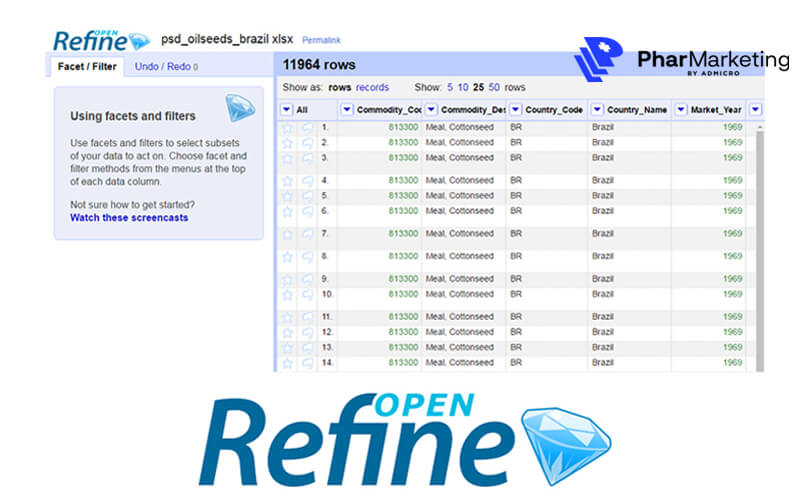Star row 5 using its star icon

coord(287,196)
